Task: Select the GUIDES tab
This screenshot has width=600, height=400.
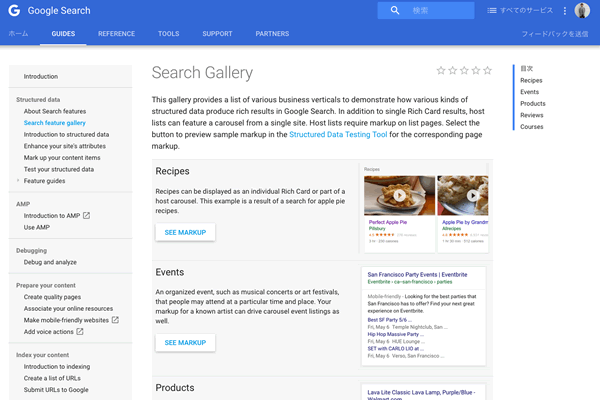Action: point(63,34)
